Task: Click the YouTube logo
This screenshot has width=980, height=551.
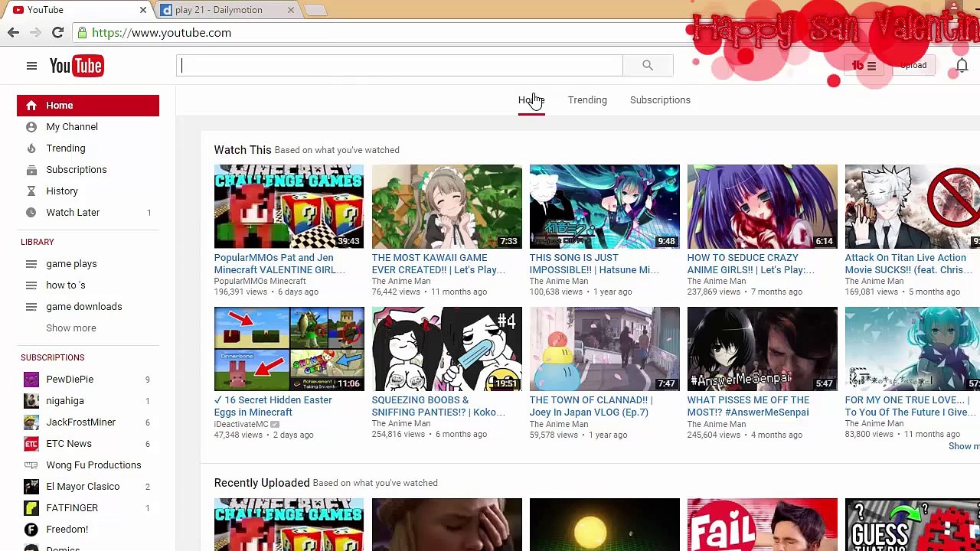Action: [77, 66]
